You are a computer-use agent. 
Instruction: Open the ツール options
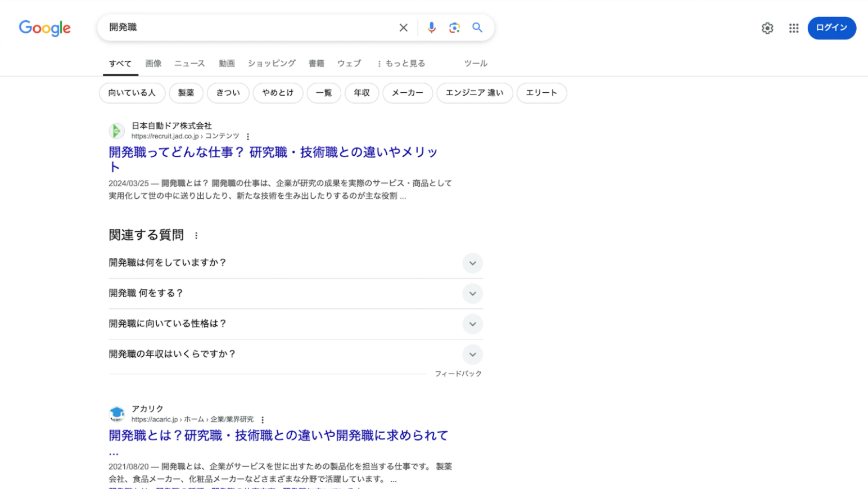[x=476, y=64]
